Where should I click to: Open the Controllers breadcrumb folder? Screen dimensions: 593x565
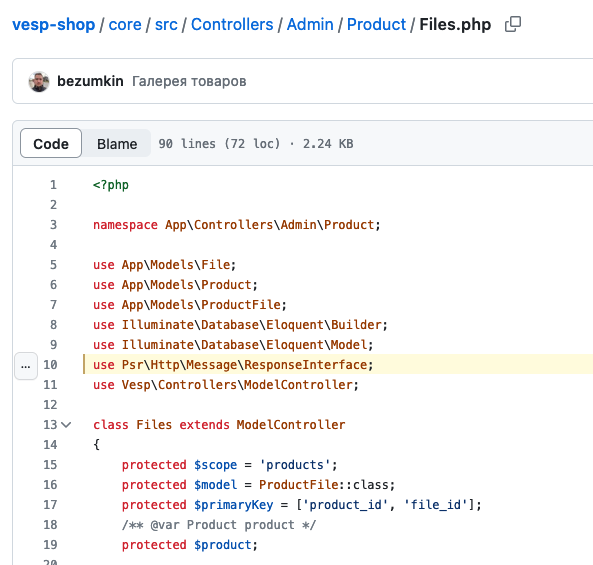click(232, 25)
